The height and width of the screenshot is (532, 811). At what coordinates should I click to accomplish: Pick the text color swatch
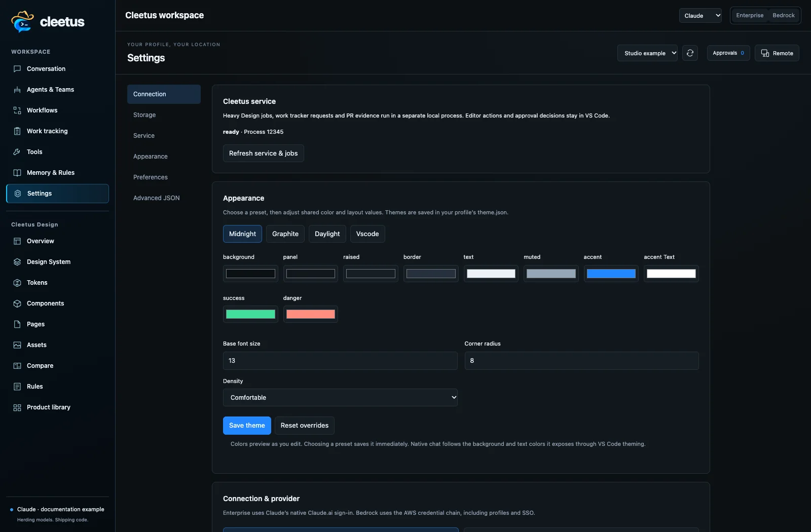[491, 274]
